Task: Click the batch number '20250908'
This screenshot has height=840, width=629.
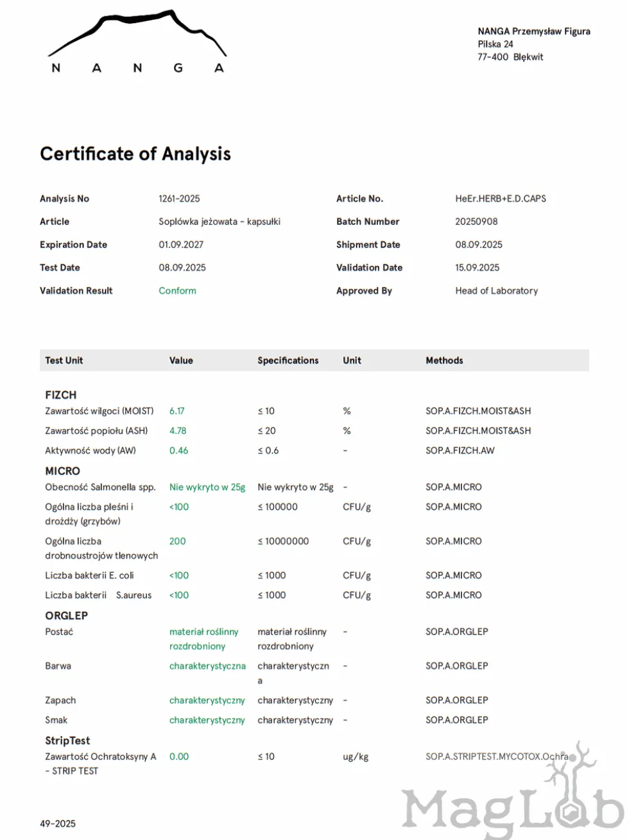Action: pos(477,222)
